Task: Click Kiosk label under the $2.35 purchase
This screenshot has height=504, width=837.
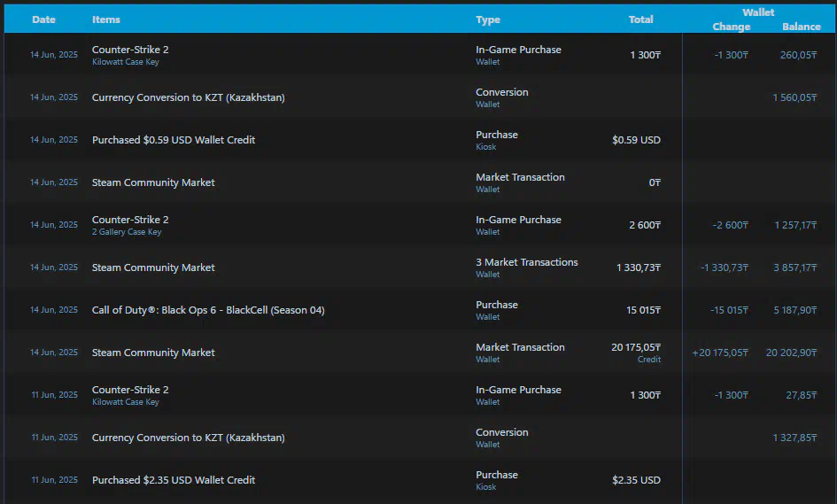Action: [x=485, y=487]
